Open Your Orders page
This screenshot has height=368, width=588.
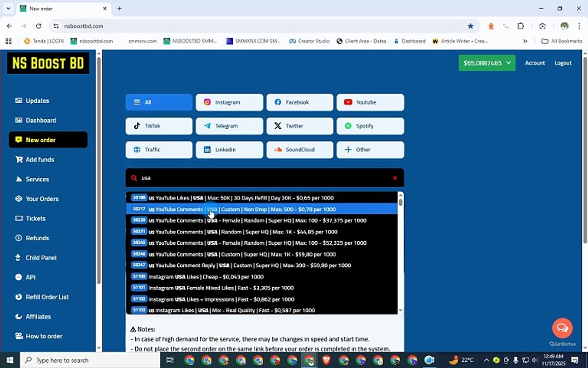click(42, 199)
